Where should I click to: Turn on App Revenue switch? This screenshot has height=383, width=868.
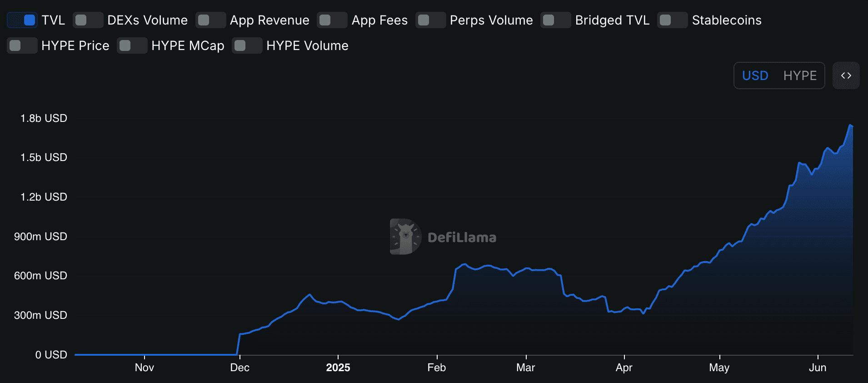(210, 20)
